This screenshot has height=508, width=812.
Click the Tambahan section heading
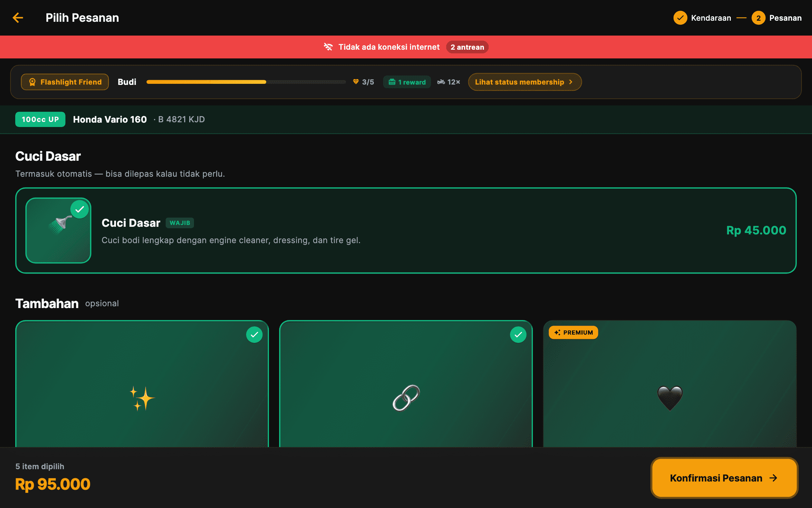tap(47, 303)
